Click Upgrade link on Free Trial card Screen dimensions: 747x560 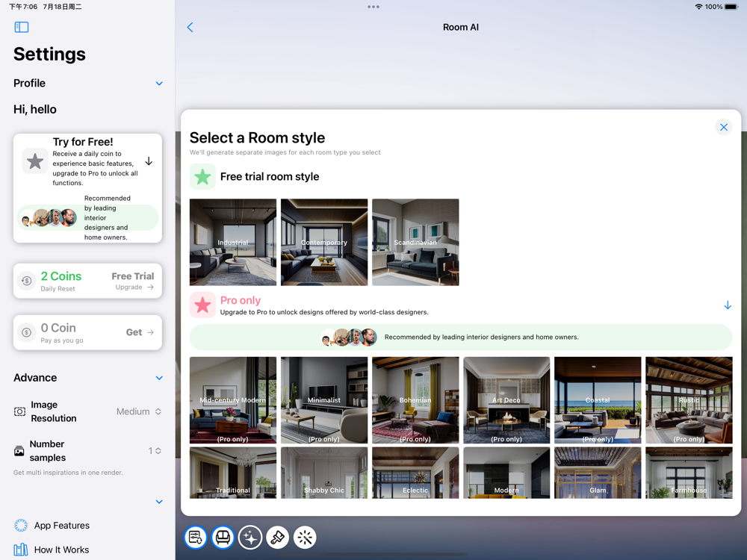[x=134, y=287]
